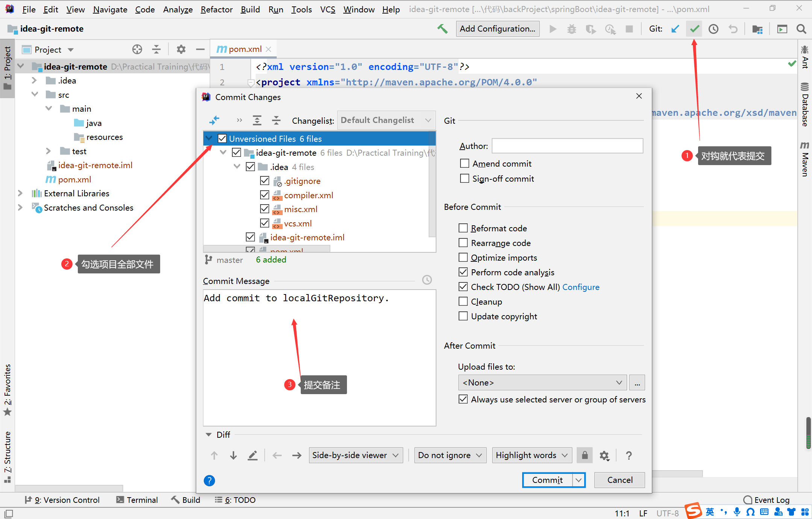Expand External Libraries node
The width and height of the screenshot is (812, 519).
[x=20, y=193]
